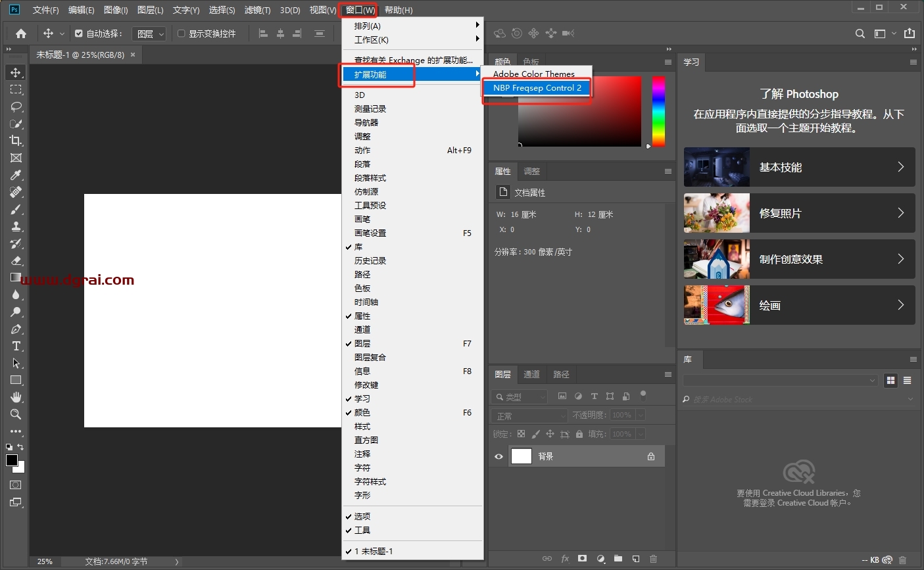The width and height of the screenshot is (924, 570).
Task: Expand the 排列(A) submenu
Action: [x=412, y=26]
